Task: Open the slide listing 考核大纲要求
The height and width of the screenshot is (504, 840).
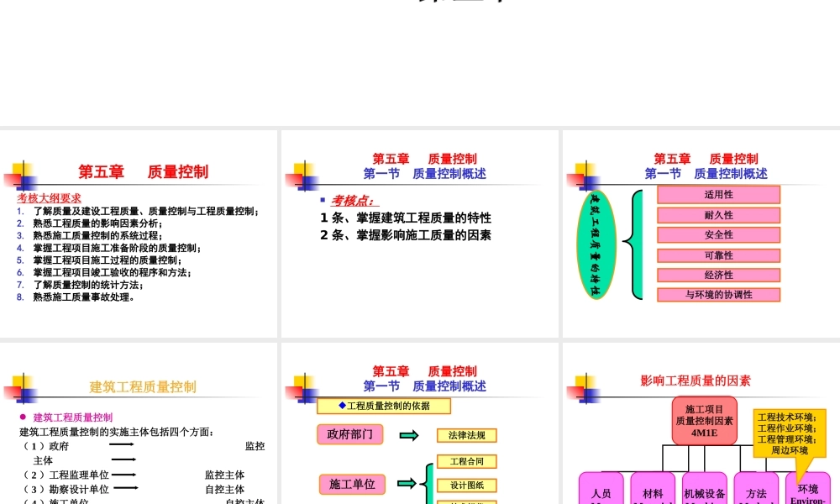Action: pyautogui.click(x=139, y=234)
